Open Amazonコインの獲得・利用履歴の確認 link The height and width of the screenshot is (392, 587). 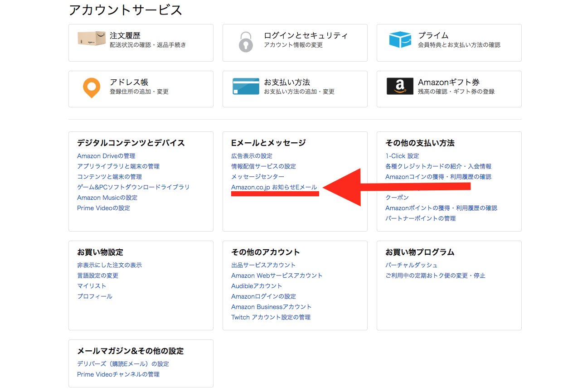(438, 177)
